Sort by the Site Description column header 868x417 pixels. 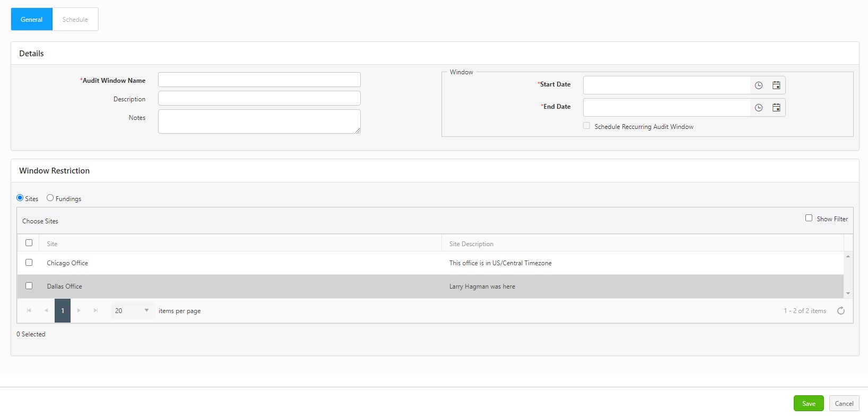coord(471,244)
